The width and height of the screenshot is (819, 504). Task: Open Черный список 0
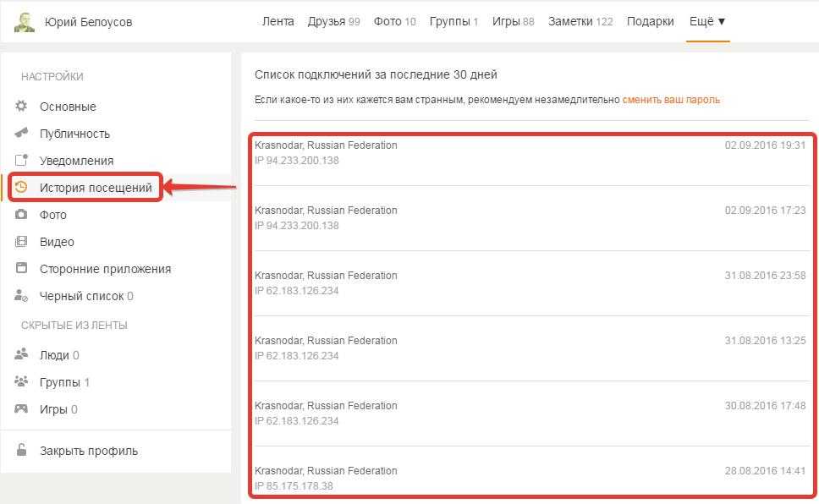point(86,296)
